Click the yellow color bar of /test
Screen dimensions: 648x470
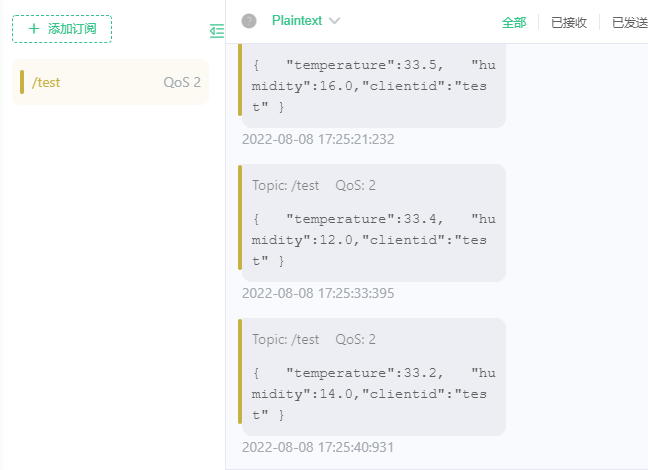pyautogui.click(x=21, y=82)
